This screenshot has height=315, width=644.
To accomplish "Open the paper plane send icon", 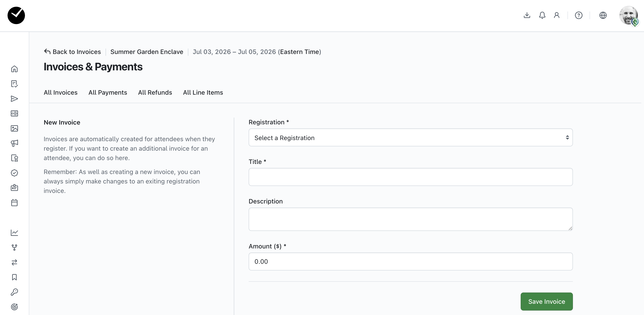I will click(14, 99).
